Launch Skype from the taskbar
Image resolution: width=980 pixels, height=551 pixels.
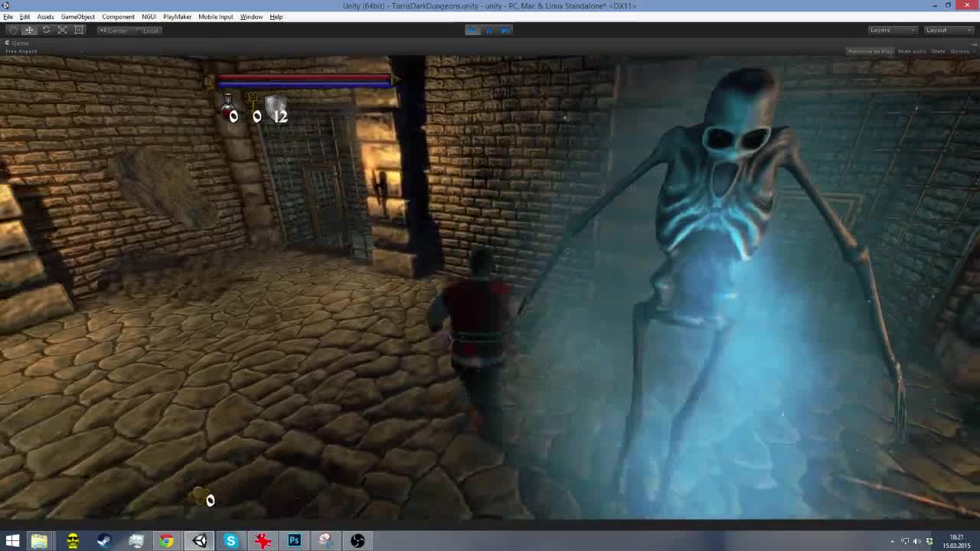point(230,541)
